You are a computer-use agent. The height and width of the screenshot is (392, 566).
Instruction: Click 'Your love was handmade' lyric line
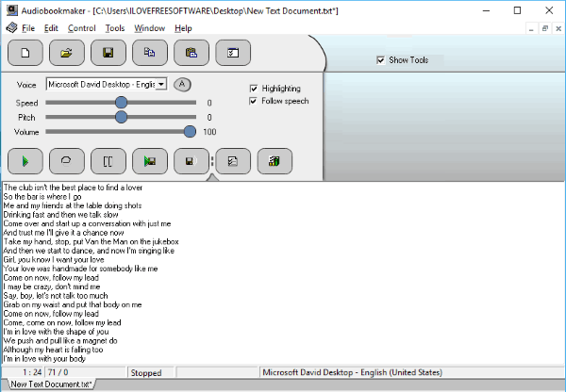80,269
